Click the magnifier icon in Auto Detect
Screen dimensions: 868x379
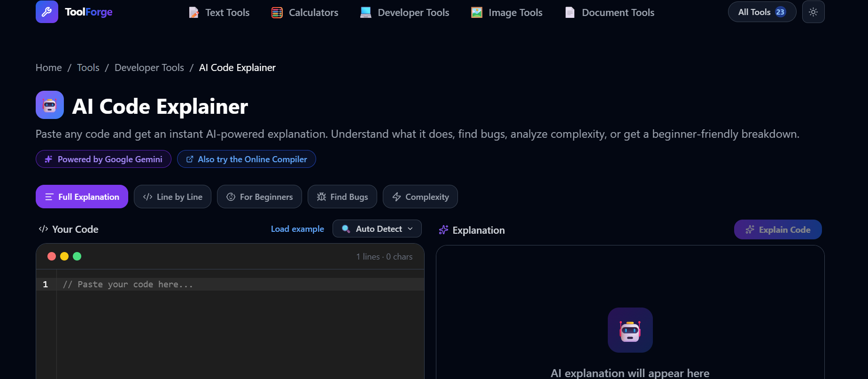point(346,229)
